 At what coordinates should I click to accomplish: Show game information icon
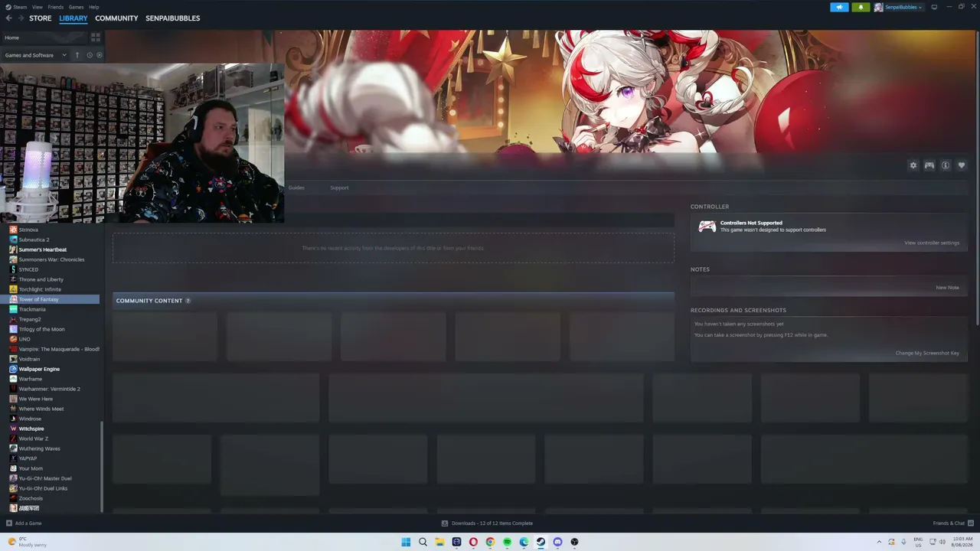[x=946, y=165]
